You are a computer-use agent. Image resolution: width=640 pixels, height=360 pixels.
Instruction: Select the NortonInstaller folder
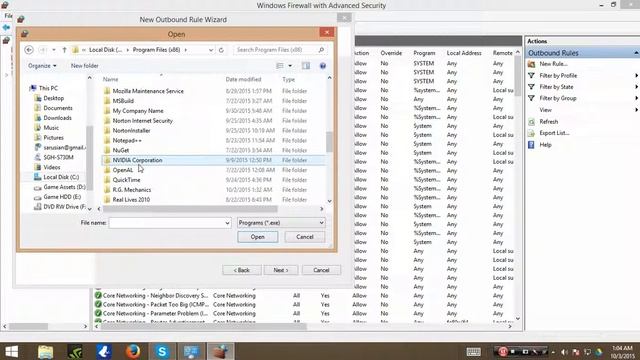click(131, 131)
